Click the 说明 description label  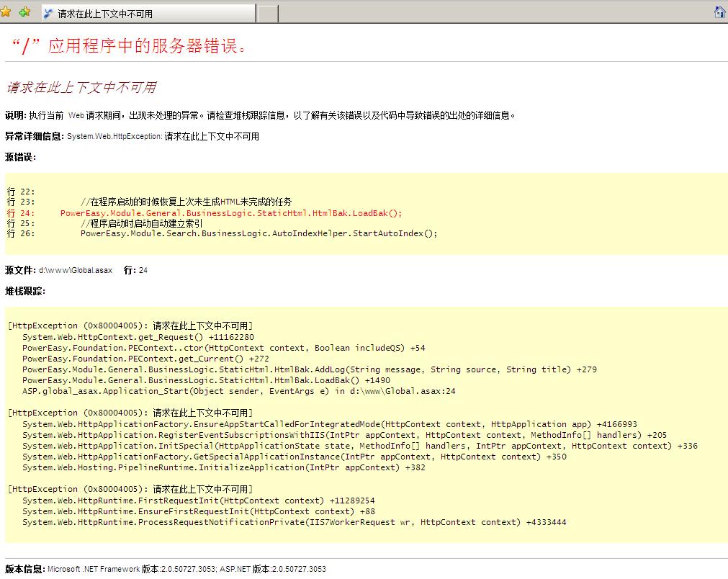pos(14,115)
